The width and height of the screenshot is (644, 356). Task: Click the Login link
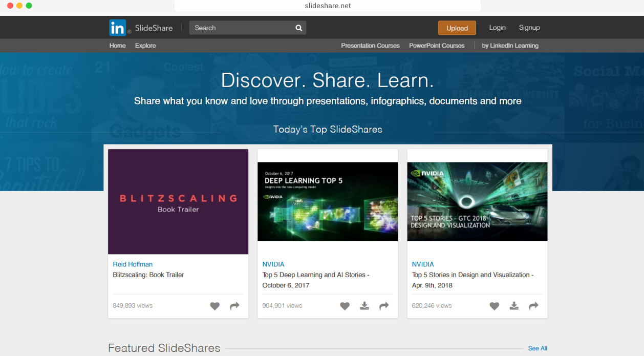pos(497,28)
